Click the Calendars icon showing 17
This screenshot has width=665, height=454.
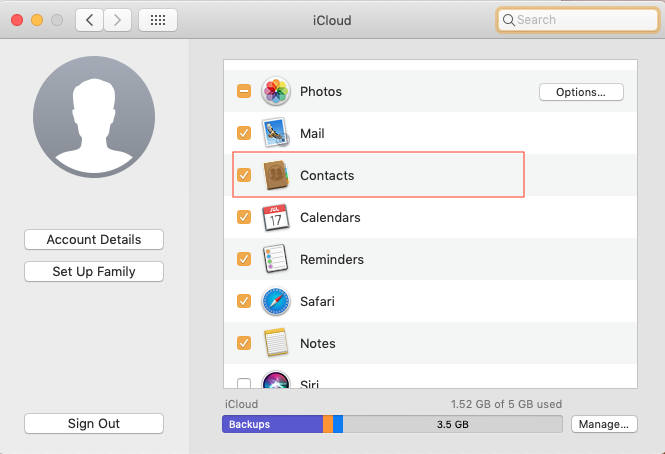(276, 217)
